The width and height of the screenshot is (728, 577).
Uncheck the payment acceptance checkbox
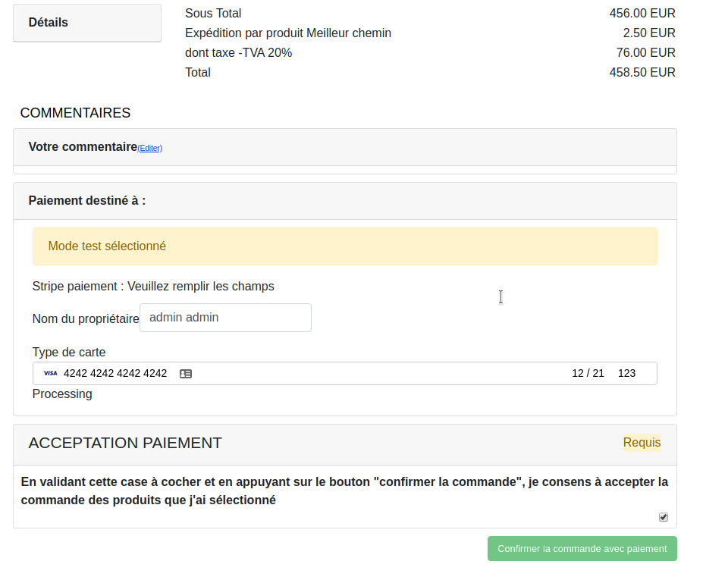(664, 517)
